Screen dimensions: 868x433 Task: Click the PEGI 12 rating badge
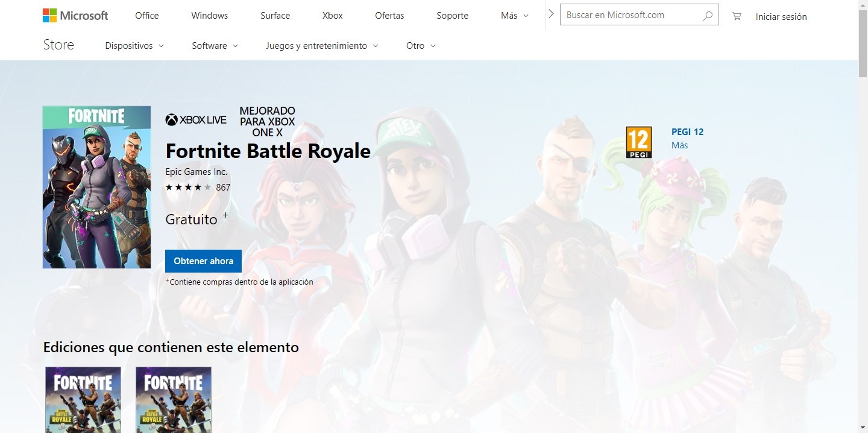coord(639,142)
